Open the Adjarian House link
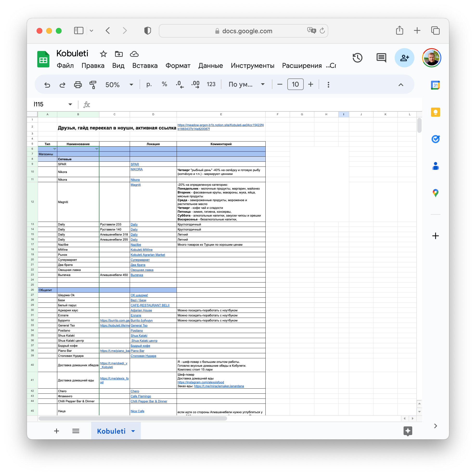 point(141,310)
